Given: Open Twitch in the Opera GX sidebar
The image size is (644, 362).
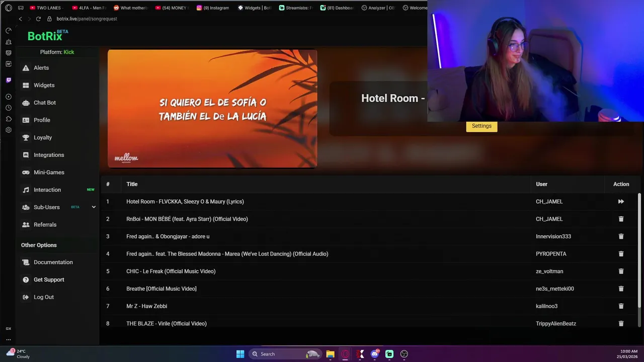Looking at the screenshot, I should tap(9, 80).
